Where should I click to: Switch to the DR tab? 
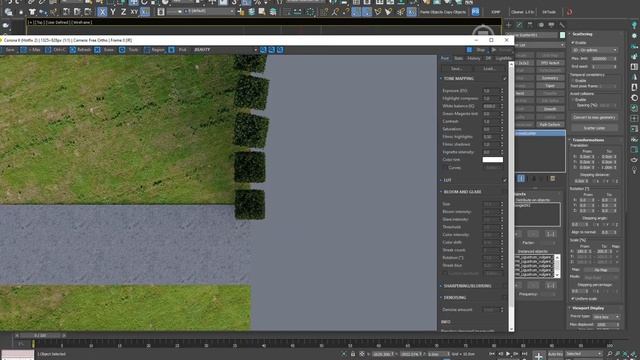point(488,58)
